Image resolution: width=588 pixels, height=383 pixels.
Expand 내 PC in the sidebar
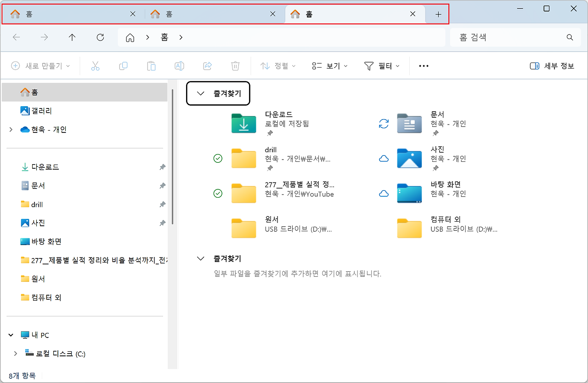click(x=11, y=335)
